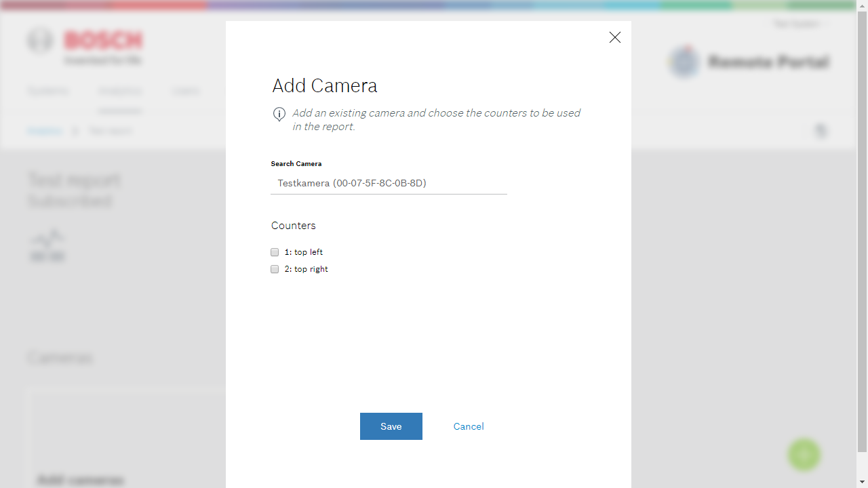
Task: Click the info icon in the Add Camera dialog
Action: [x=279, y=114]
